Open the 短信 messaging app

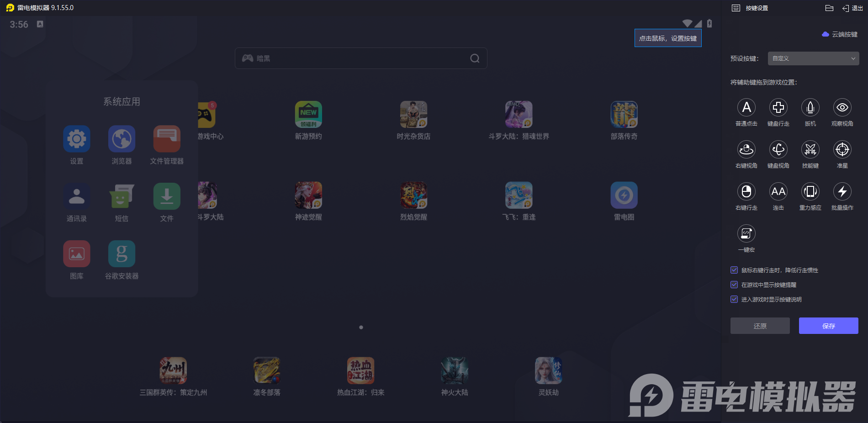click(x=122, y=196)
